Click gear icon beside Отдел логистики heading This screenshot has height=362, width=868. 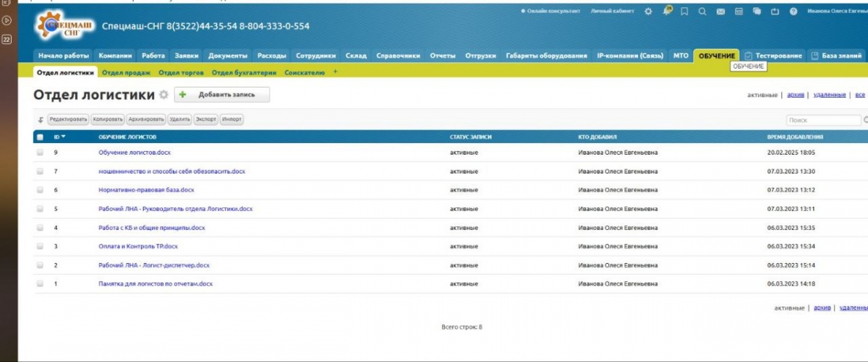tap(163, 95)
